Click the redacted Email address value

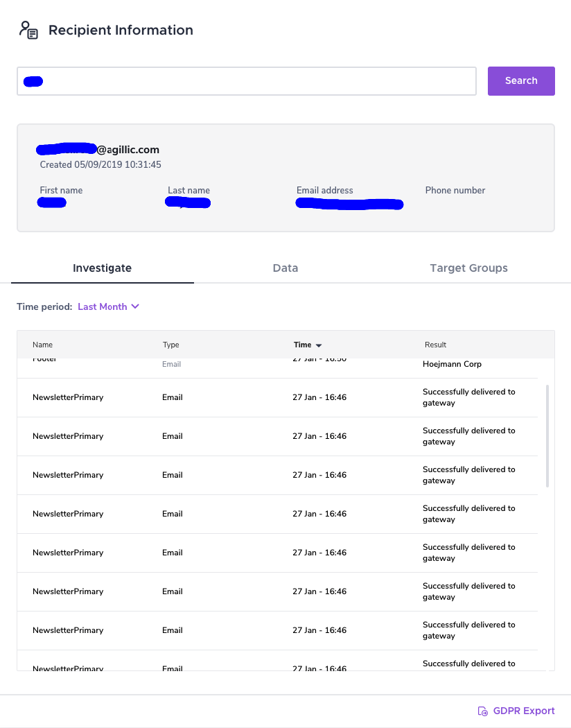[349, 204]
